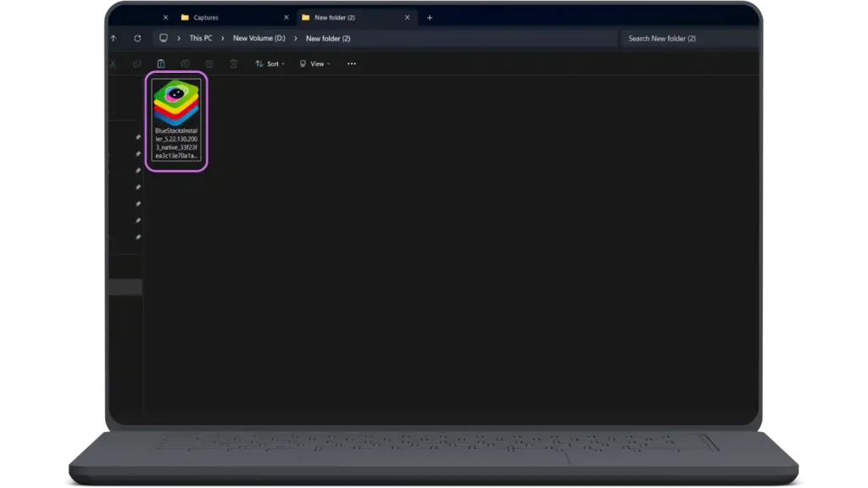The height and width of the screenshot is (488, 868).
Task: Switch to the Captures tab
Action: tap(206, 17)
